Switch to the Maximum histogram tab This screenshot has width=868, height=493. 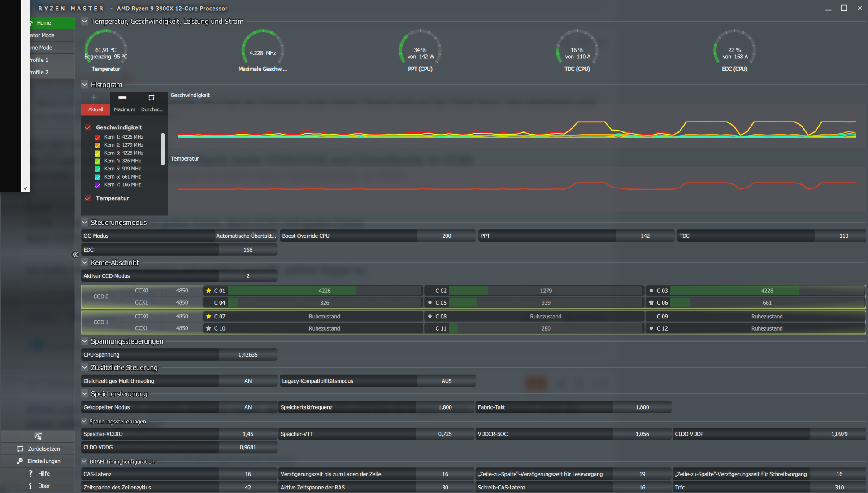point(124,109)
